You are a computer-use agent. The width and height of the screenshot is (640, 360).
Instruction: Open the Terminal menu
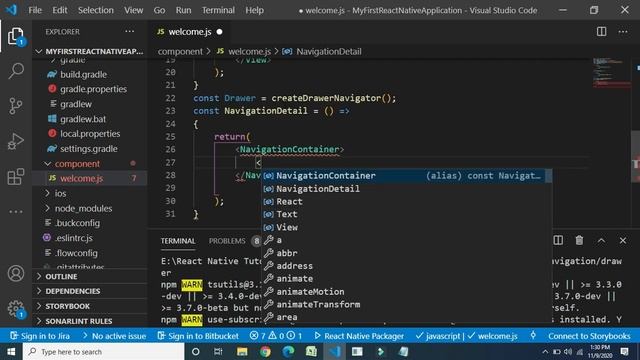[x=218, y=10]
